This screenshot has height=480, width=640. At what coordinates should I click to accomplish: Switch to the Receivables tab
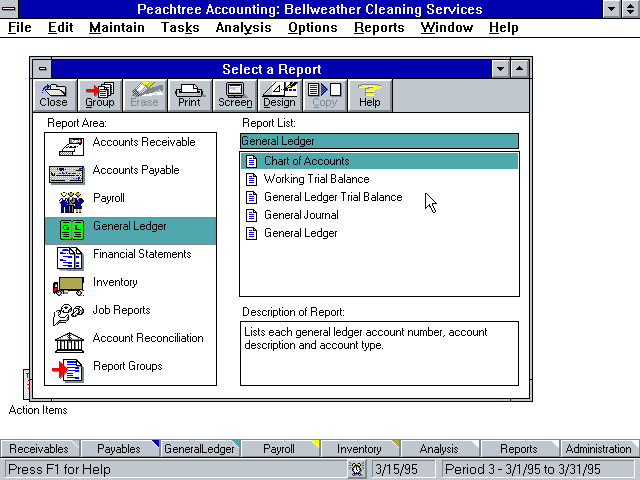coord(39,449)
